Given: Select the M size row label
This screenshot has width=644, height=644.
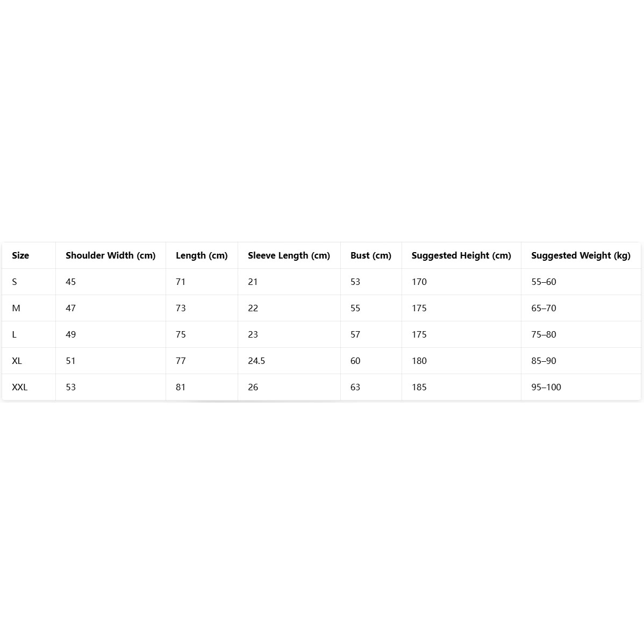Looking at the screenshot, I should [16, 308].
